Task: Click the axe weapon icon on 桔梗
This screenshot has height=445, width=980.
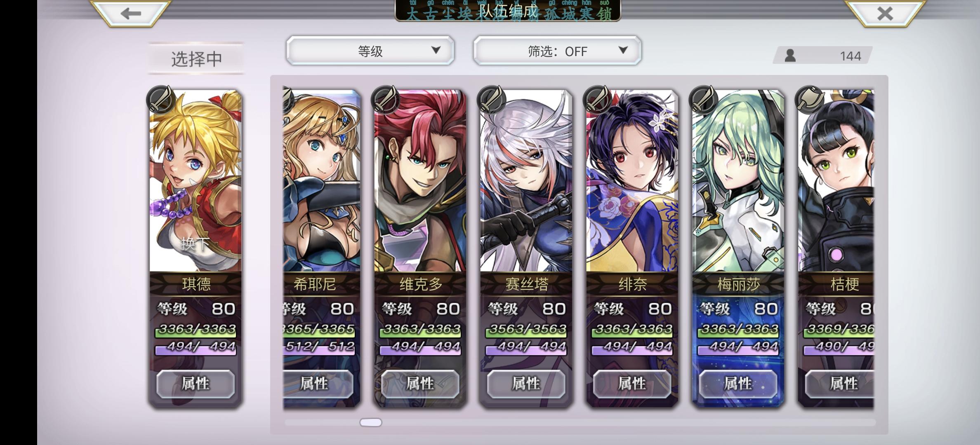Action: tap(809, 100)
